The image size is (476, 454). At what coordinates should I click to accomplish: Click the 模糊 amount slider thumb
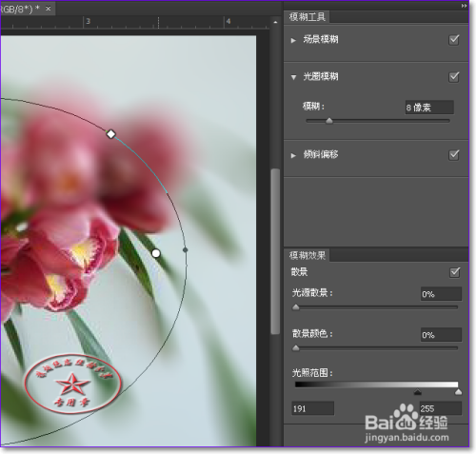(x=329, y=121)
